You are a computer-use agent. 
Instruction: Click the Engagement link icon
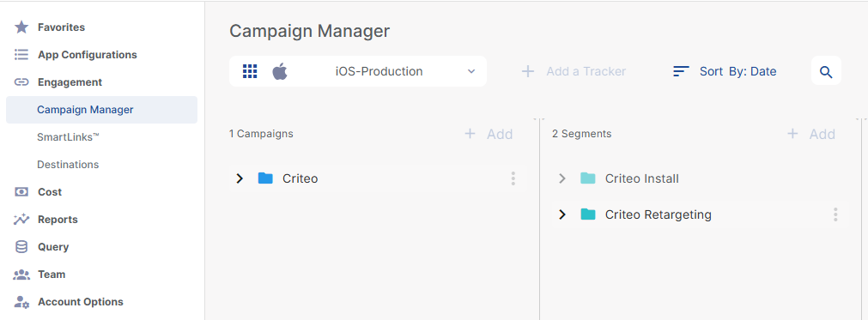click(21, 82)
